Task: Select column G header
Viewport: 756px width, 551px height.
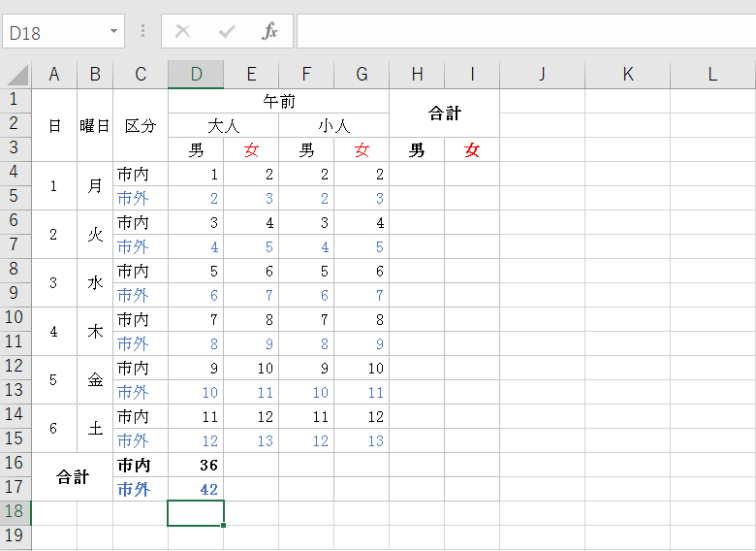Action: (362, 75)
